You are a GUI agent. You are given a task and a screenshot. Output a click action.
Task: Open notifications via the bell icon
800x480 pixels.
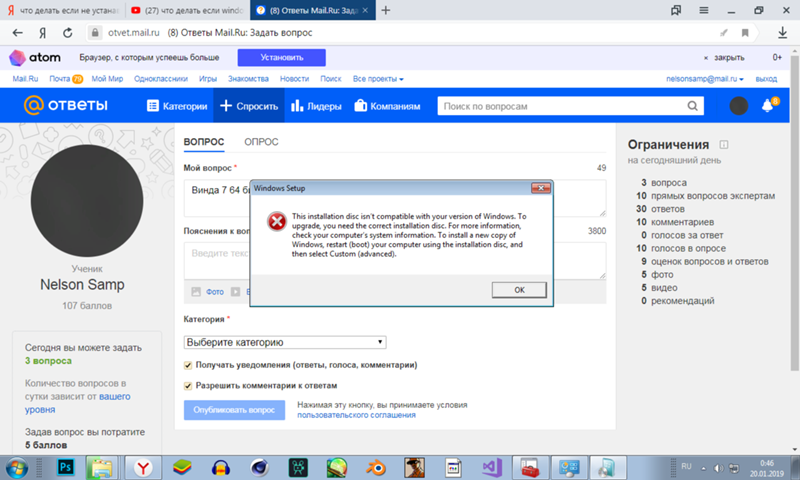tap(767, 106)
